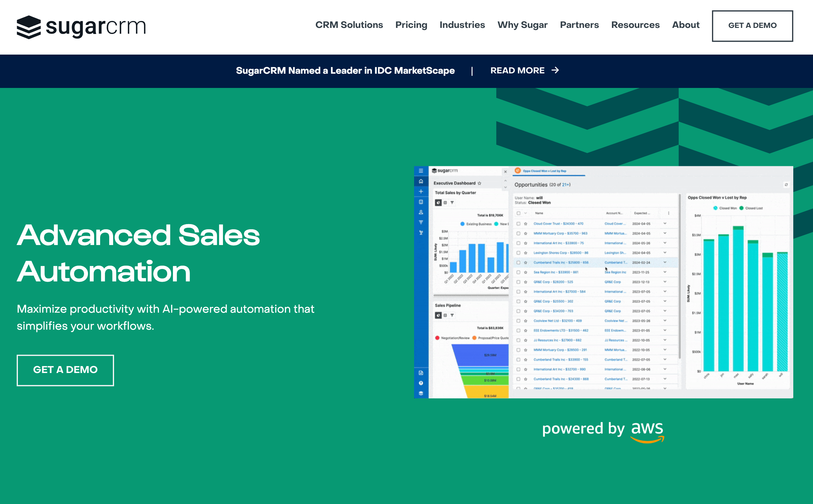This screenshot has width=813, height=504.
Task: Star the Sea Region Inc opportunity row
Action: (525, 272)
